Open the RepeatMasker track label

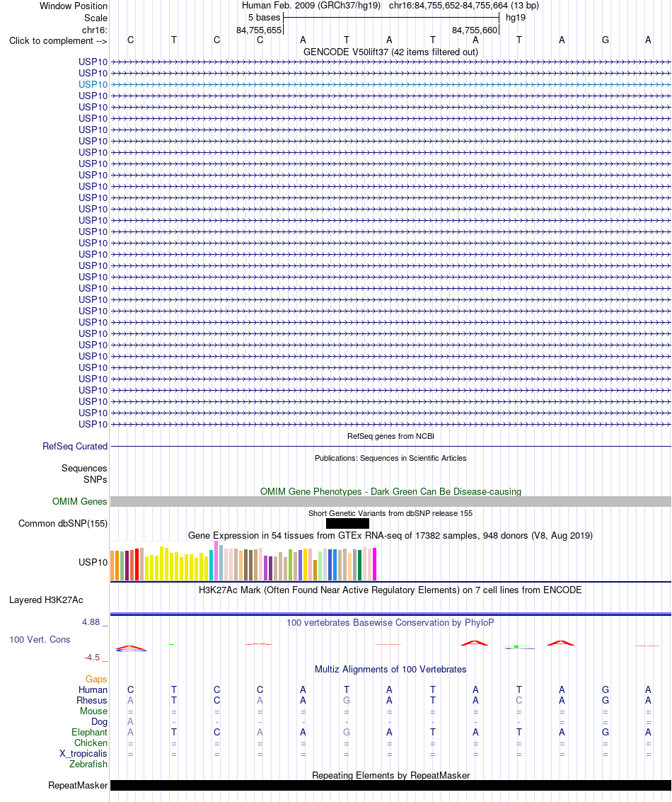click(x=78, y=785)
